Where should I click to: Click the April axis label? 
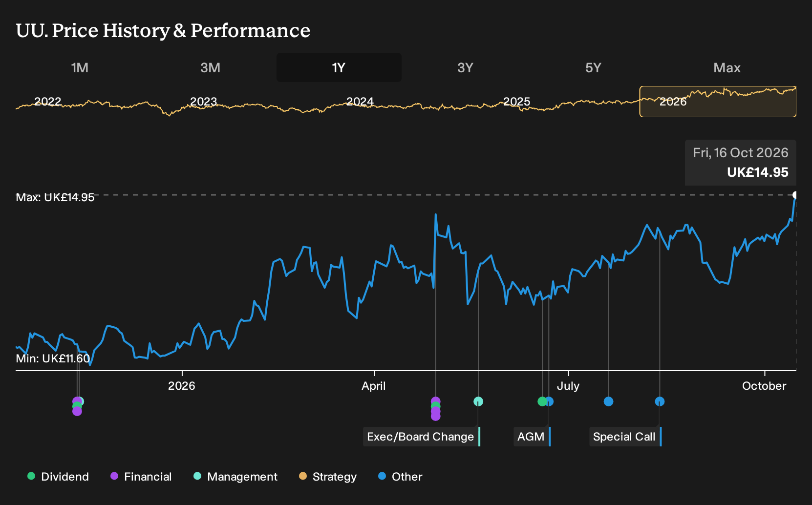point(374,386)
